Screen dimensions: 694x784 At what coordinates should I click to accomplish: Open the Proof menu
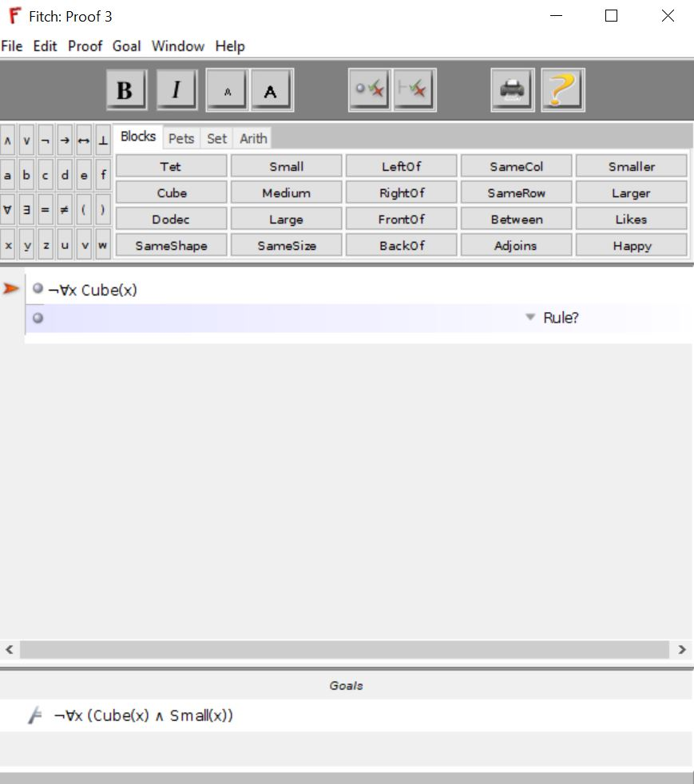[85, 46]
